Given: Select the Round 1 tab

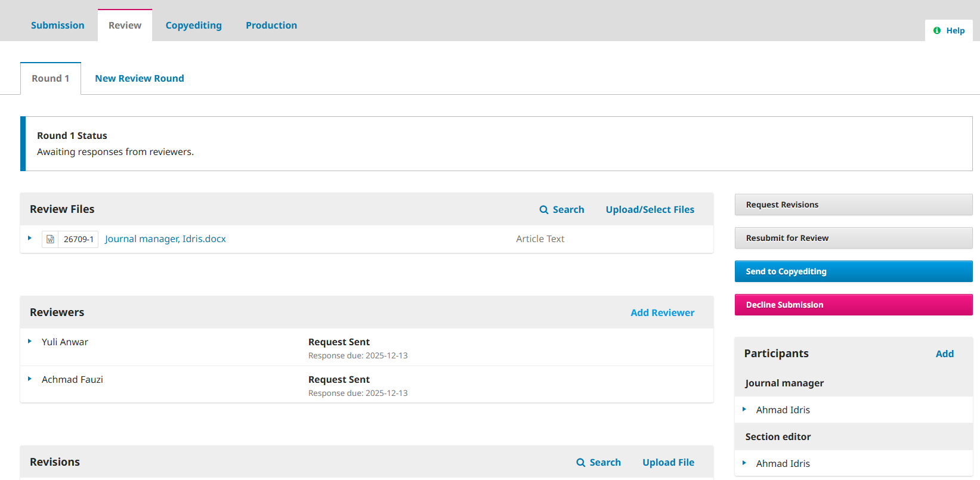Looking at the screenshot, I should tap(51, 79).
